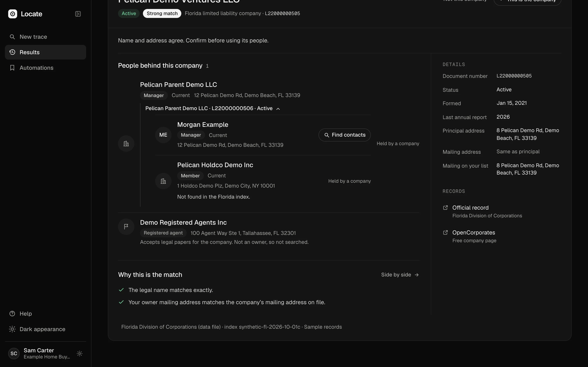
Task: Collapse the sidebar panel icon
Action: click(x=78, y=14)
